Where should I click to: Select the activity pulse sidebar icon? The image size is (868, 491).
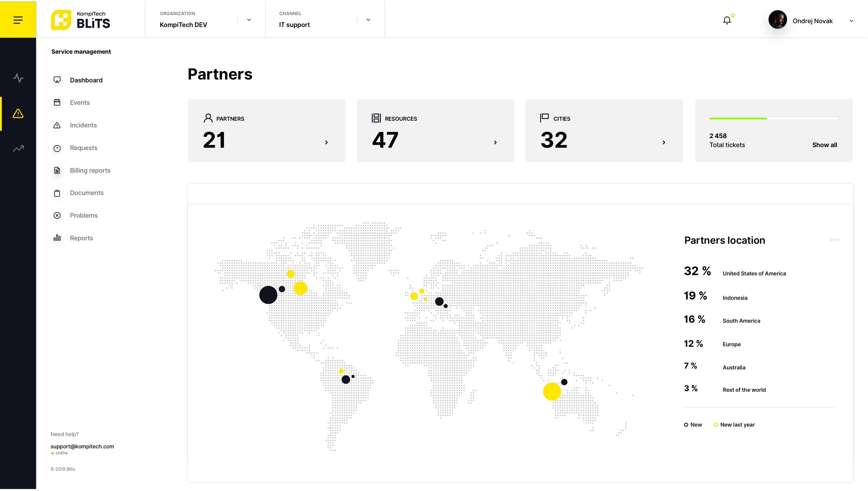18,78
